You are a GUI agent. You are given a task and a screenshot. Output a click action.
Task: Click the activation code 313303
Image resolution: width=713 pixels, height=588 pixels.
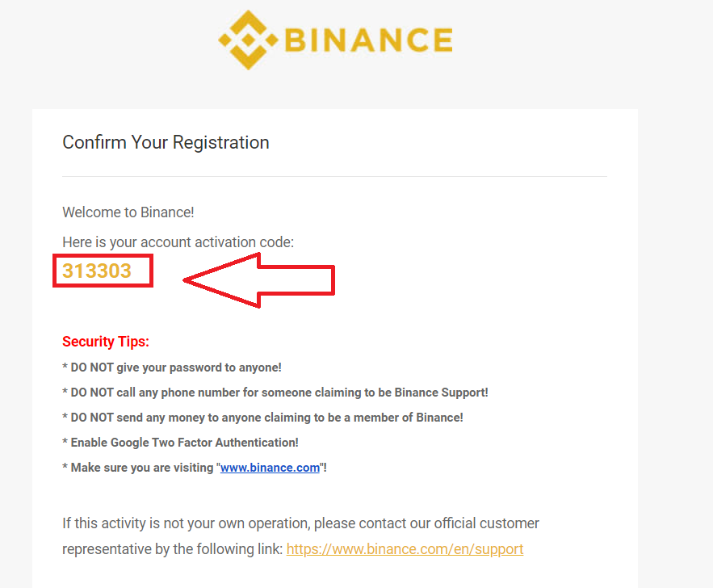(x=97, y=271)
